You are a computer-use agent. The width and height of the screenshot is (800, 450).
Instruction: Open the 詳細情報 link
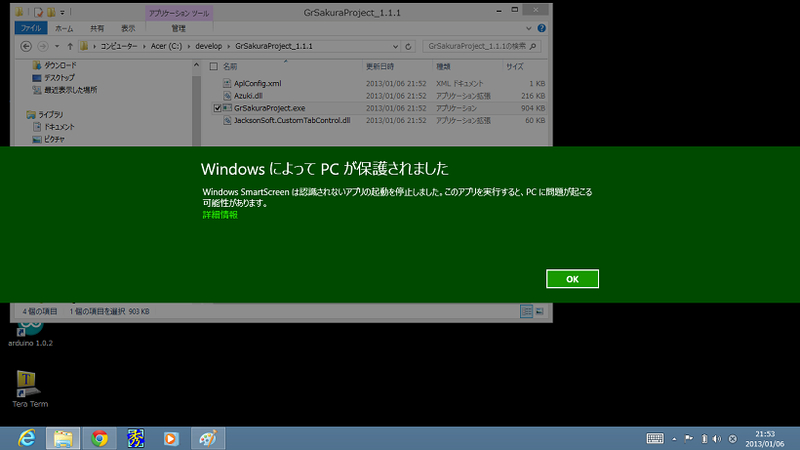tap(220, 215)
